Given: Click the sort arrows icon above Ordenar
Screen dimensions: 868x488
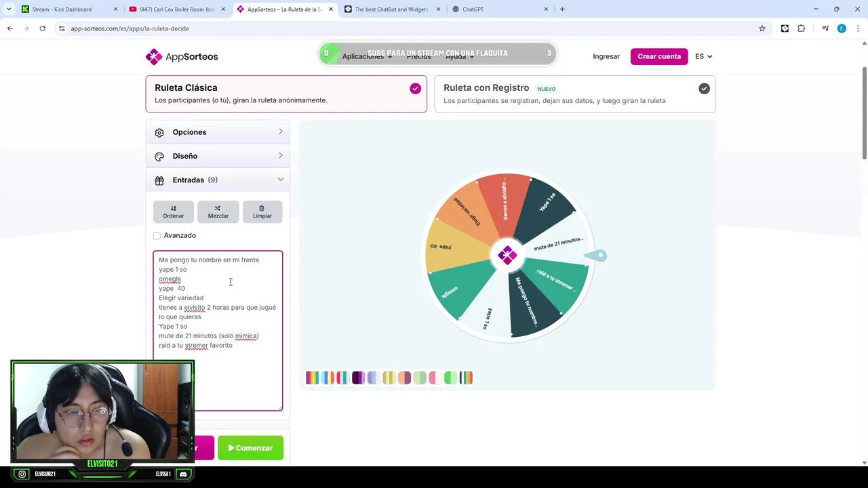Looking at the screenshot, I should [173, 208].
